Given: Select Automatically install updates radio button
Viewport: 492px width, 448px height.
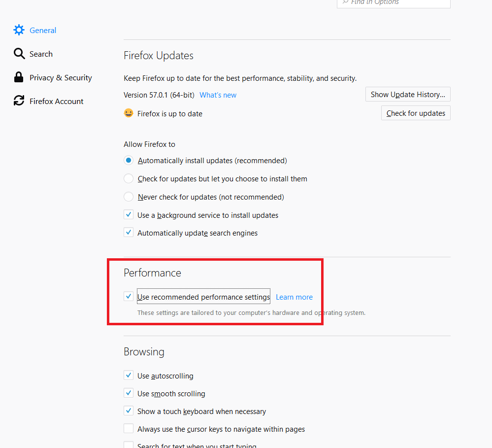Looking at the screenshot, I should point(129,161).
